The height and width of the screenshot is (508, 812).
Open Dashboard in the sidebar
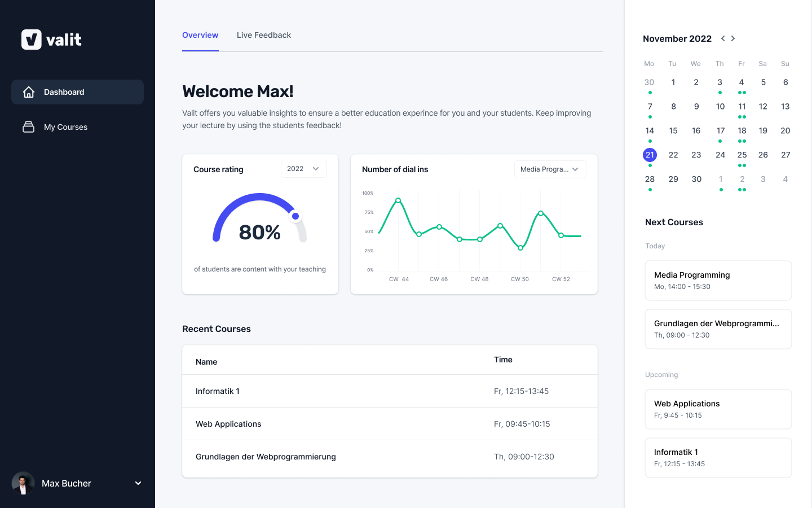[77, 92]
